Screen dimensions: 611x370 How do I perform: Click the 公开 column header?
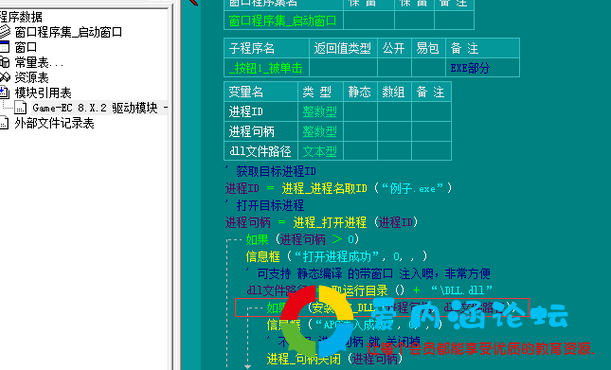pos(394,48)
